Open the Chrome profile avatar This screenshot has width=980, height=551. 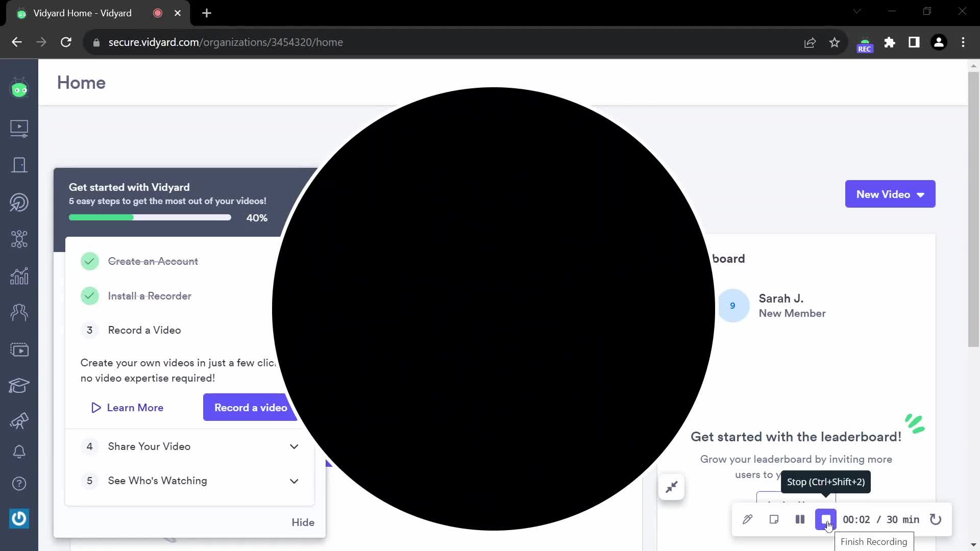pyautogui.click(x=939, y=42)
